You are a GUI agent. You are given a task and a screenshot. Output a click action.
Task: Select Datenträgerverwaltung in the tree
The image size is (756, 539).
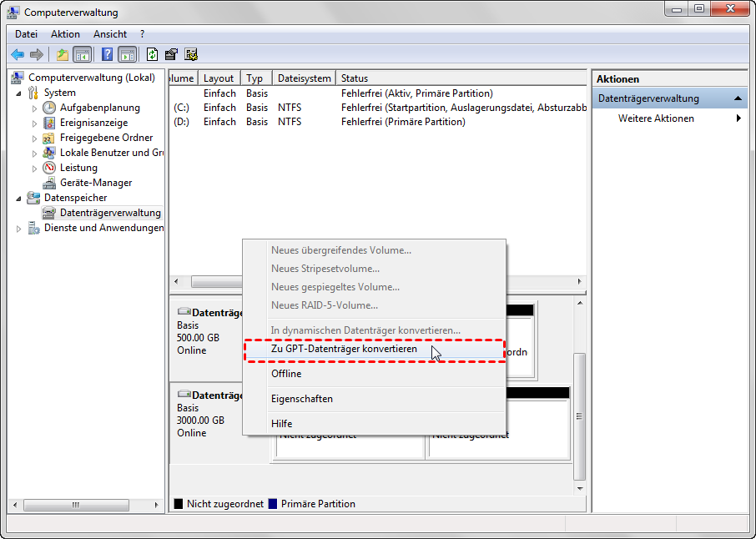coord(110,213)
